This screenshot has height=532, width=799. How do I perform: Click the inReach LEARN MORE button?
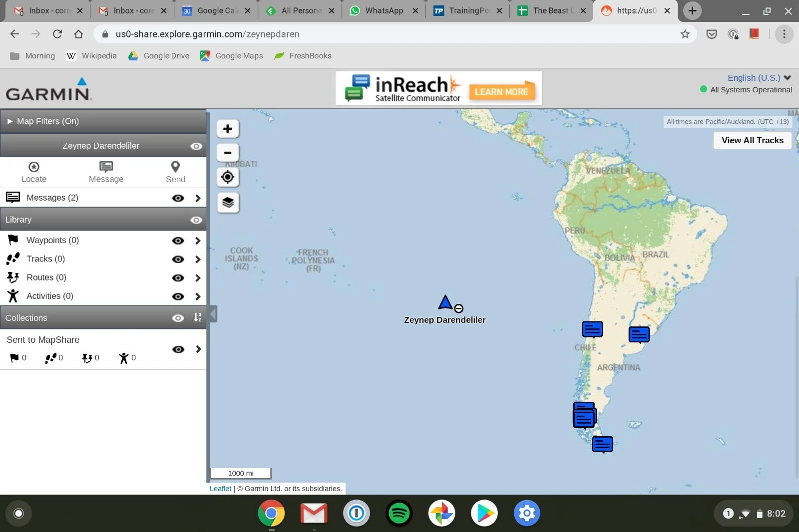click(x=501, y=92)
